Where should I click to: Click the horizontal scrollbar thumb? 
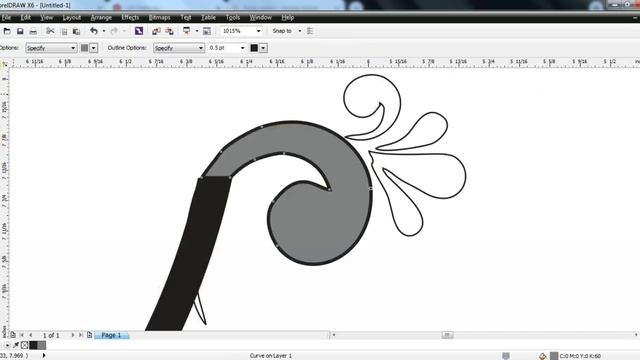pos(447,335)
